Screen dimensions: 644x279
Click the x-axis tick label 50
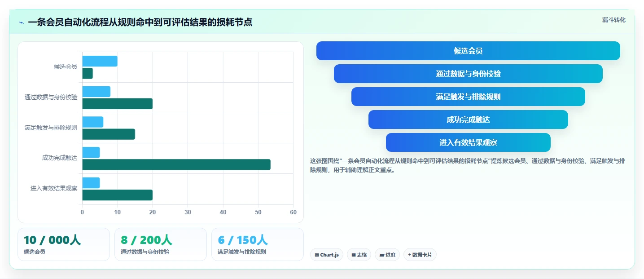tap(258, 212)
